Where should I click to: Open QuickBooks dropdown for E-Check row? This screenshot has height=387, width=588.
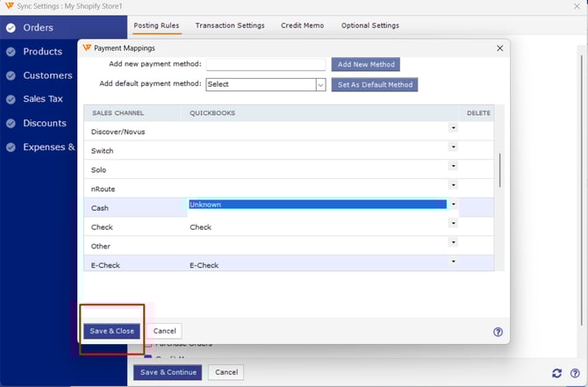[453, 262]
